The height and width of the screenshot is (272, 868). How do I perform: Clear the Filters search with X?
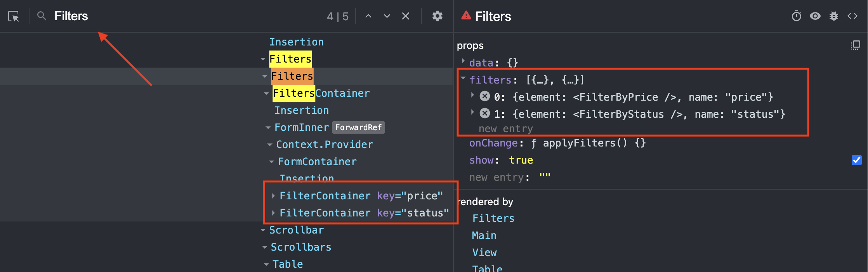point(405,16)
